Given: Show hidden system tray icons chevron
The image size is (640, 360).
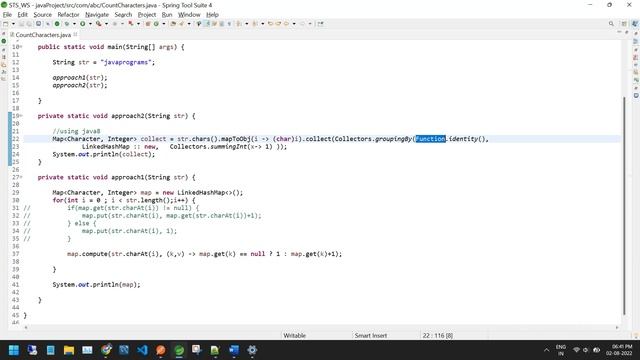Looking at the screenshot, I should (546, 350).
